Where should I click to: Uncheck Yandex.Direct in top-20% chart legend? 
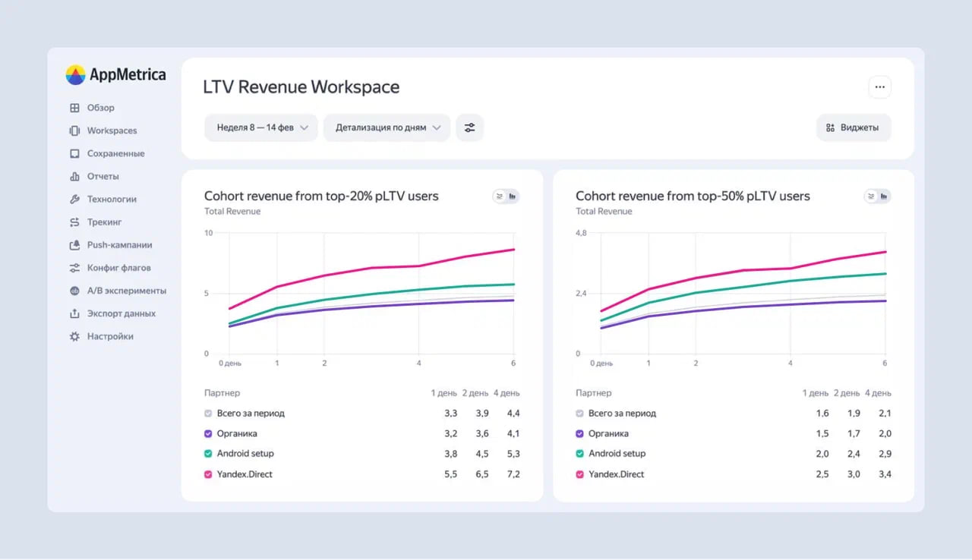pyautogui.click(x=209, y=474)
